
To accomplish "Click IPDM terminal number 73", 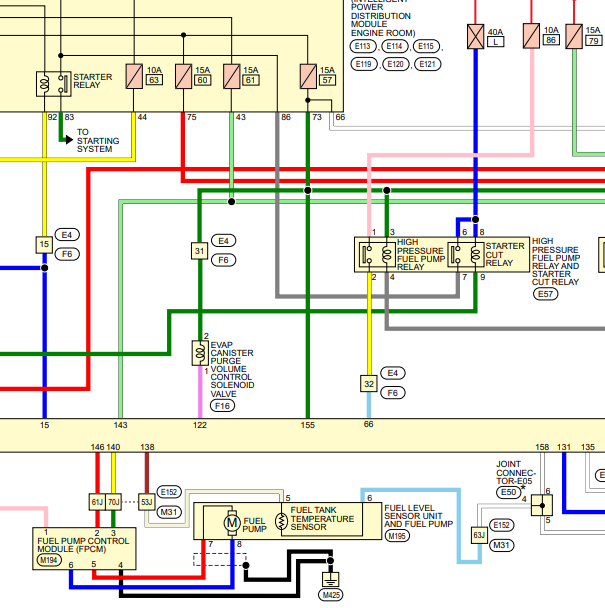I will [x=317, y=117].
